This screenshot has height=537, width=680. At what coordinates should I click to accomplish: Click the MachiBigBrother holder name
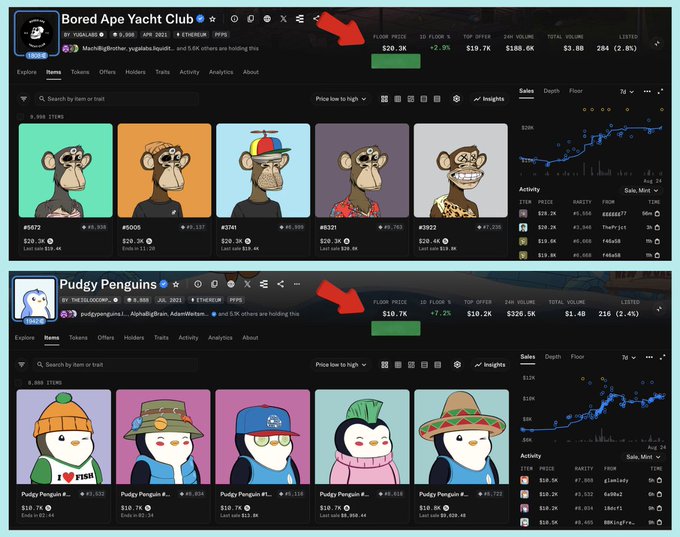pos(103,49)
